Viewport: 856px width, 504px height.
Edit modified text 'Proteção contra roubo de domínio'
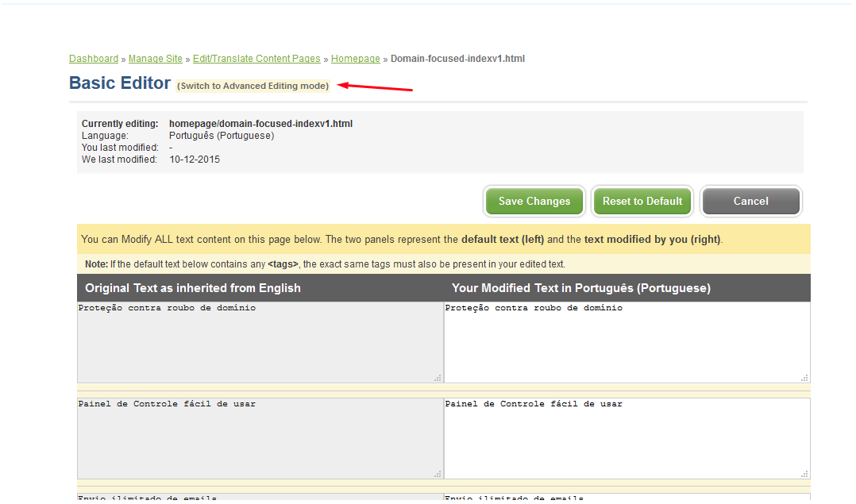coord(627,342)
